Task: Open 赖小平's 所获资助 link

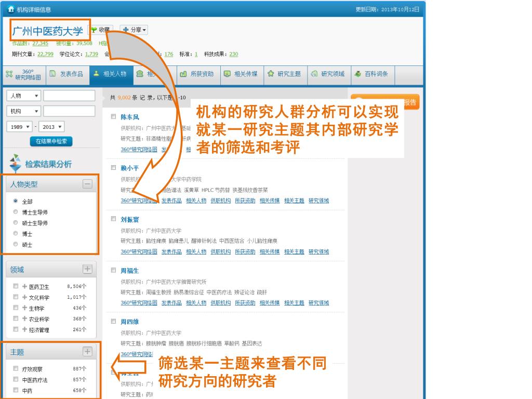Action: [x=245, y=201]
